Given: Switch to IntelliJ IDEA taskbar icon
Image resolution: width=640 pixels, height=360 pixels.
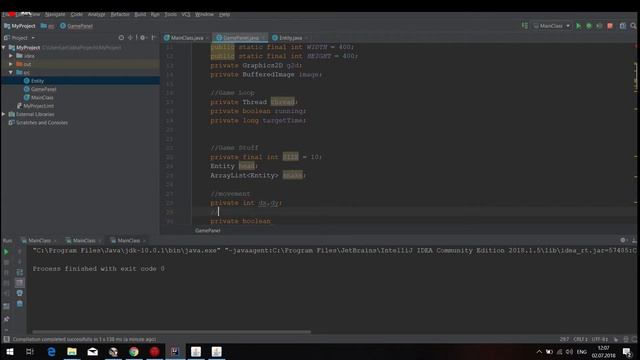Looking at the screenshot, I should pyautogui.click(x=175, y=351).
